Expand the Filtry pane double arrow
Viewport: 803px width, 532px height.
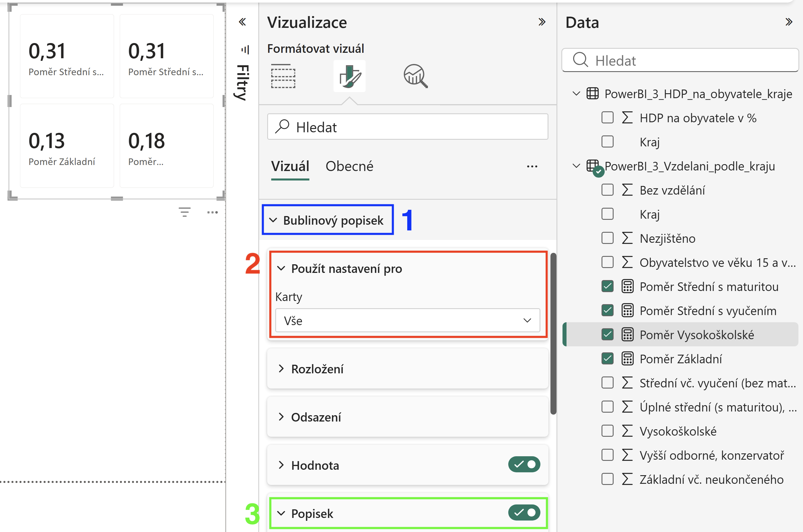pyautogui.click(x=242, y=22)
